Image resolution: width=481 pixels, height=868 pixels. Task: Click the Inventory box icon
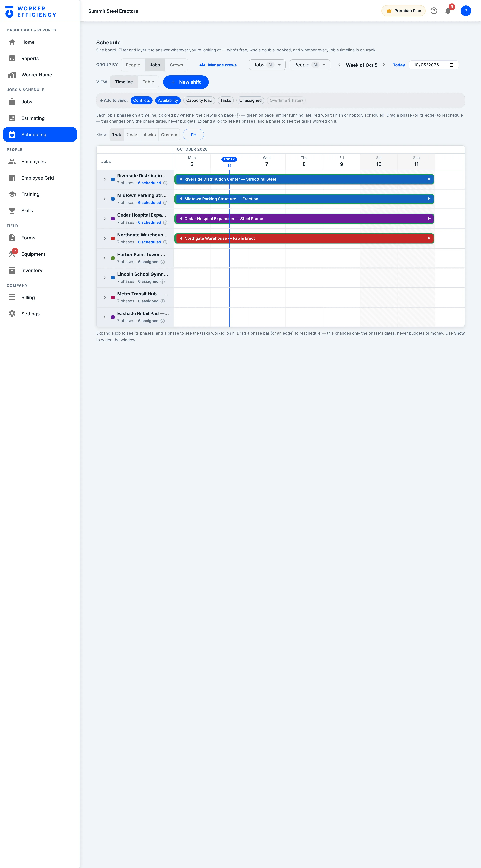(x=12, y=270)
